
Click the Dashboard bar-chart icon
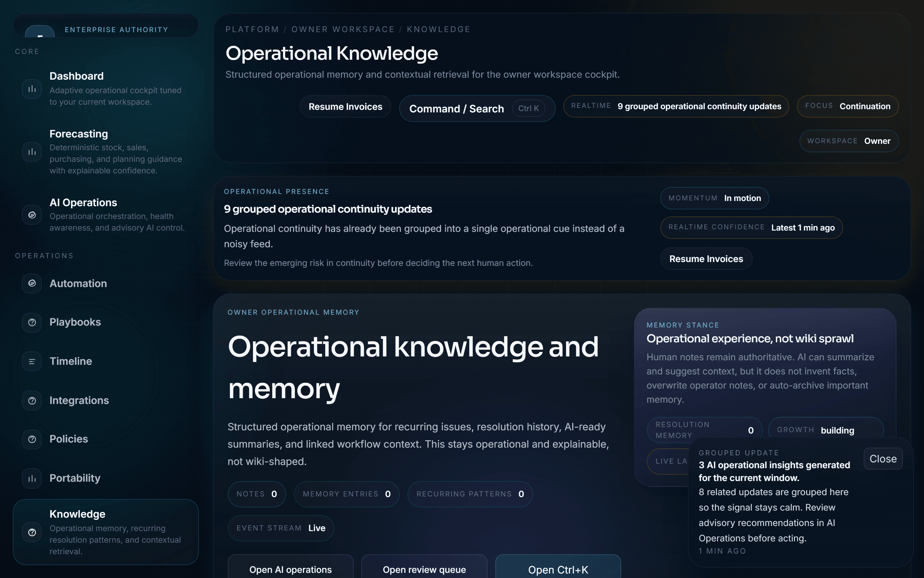[x=32, y=89]
